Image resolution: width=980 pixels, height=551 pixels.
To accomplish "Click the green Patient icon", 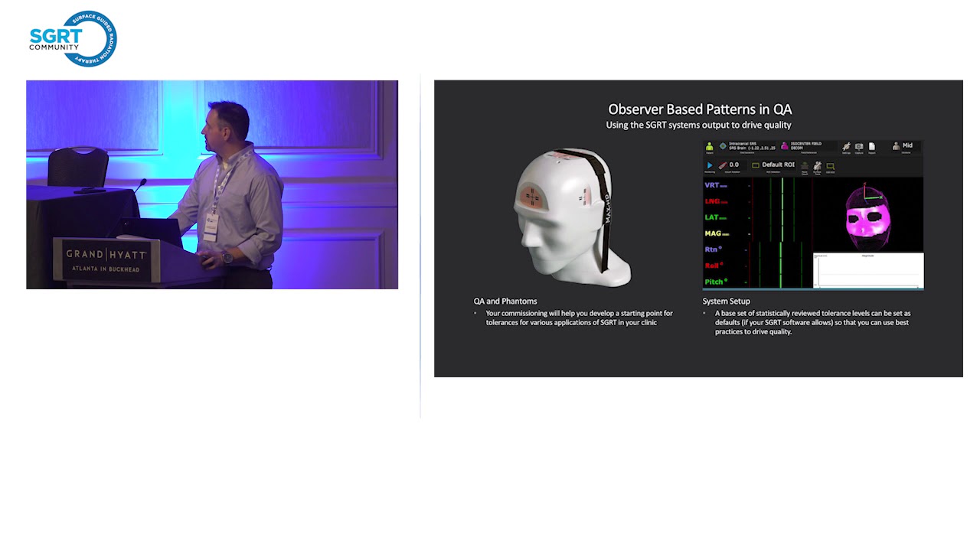I will [710, 146].
